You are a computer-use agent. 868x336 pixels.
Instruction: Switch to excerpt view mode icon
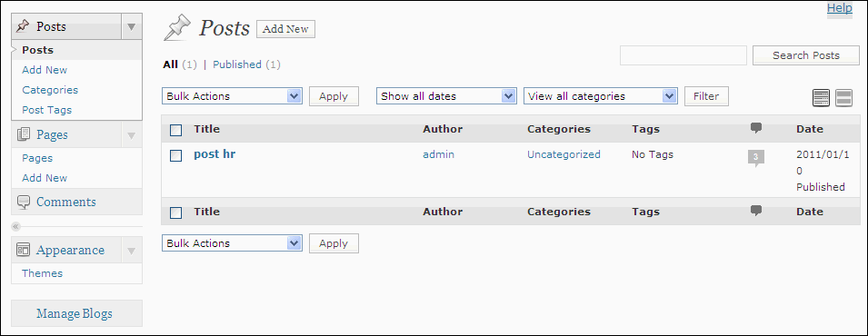point(843,98)
